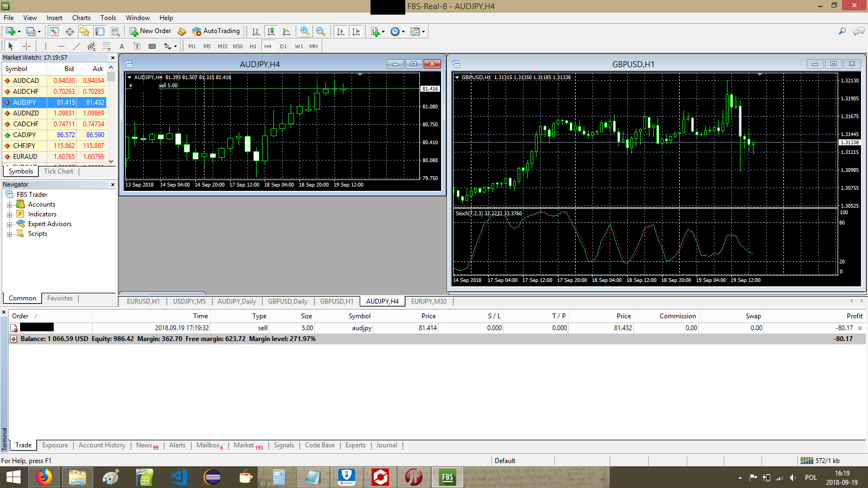Image resolution: width=868 pixels, height=488 pixels.
Task: Switch chart to line chart mode
Action: tap(286, 31)
